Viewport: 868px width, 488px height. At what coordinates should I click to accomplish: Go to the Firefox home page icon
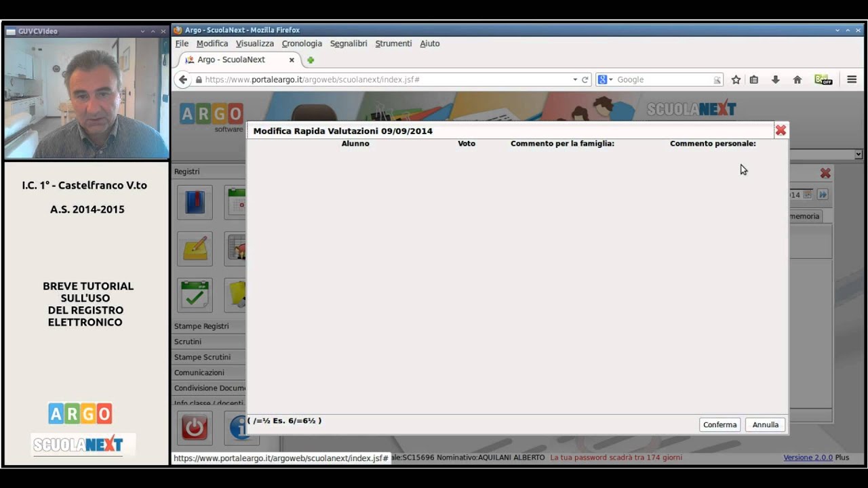(x=797, y=79)
